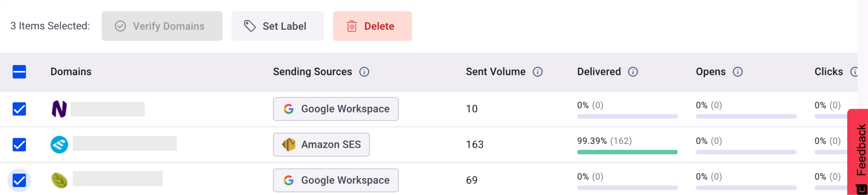Screen dimensions: 868x195
Task: Delete the selected domains
Action: [372, 26]
